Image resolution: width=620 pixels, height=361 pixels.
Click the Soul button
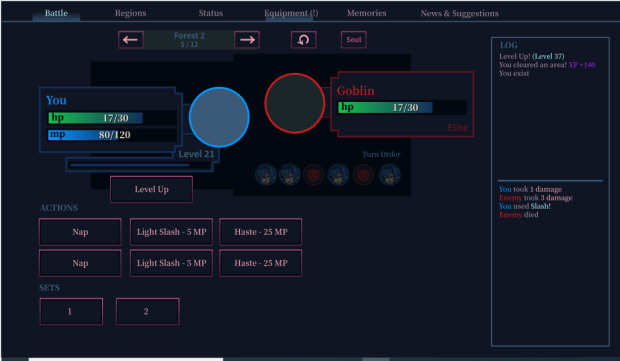click(353, 40)
